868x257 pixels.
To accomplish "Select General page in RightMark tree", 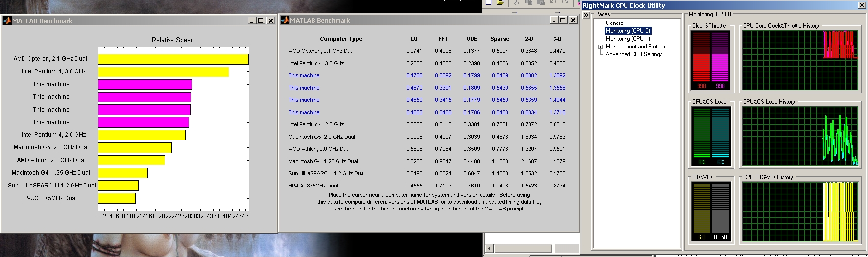I will pos(615,23).
